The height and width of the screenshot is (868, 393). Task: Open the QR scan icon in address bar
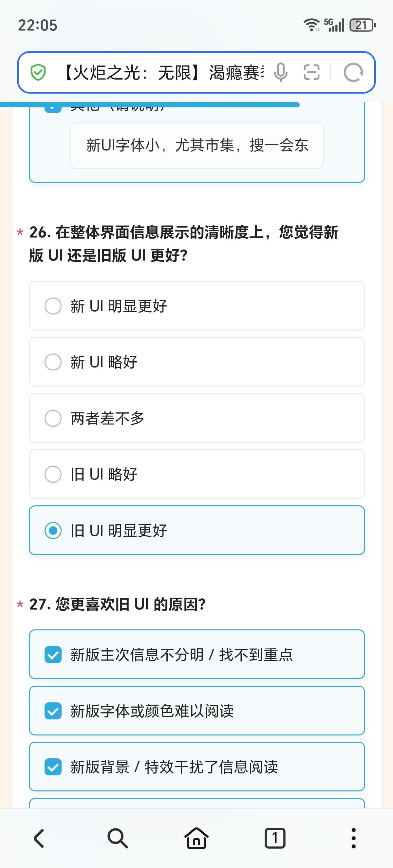click(311, 72)
